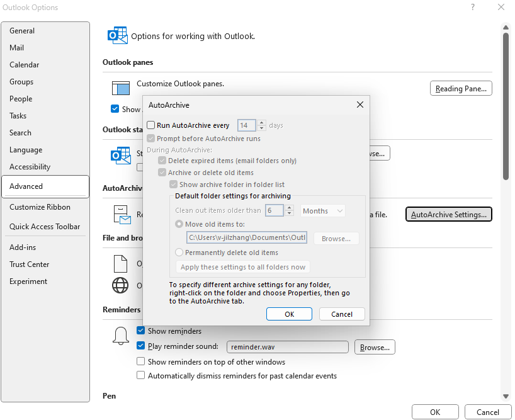
Task: Click the Outlook start and exit icon
Action: [120, 156]
